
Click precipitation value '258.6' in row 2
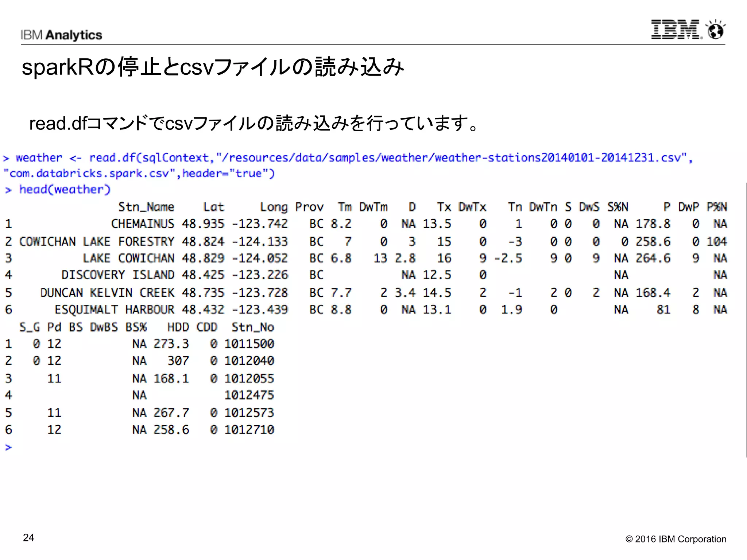[x=653, y=241]
